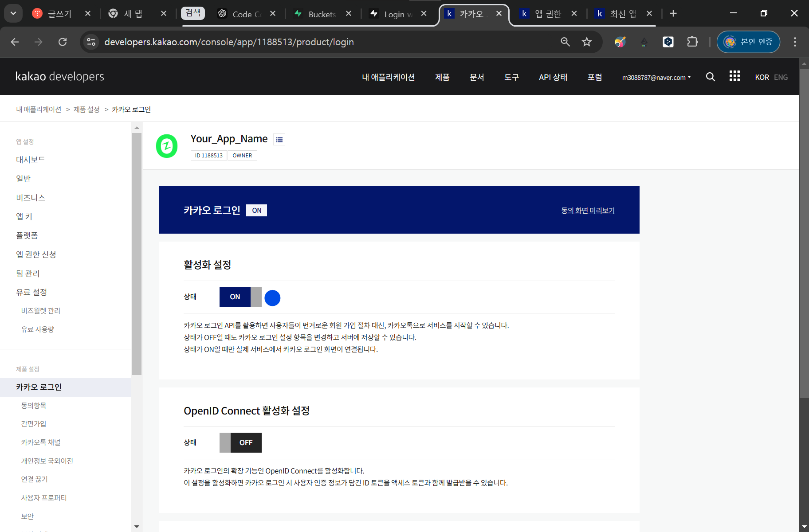This screenshot has height=532, width=809.
Task: Open 유료 사용량 in sidebar
Action: click(37, 329)
